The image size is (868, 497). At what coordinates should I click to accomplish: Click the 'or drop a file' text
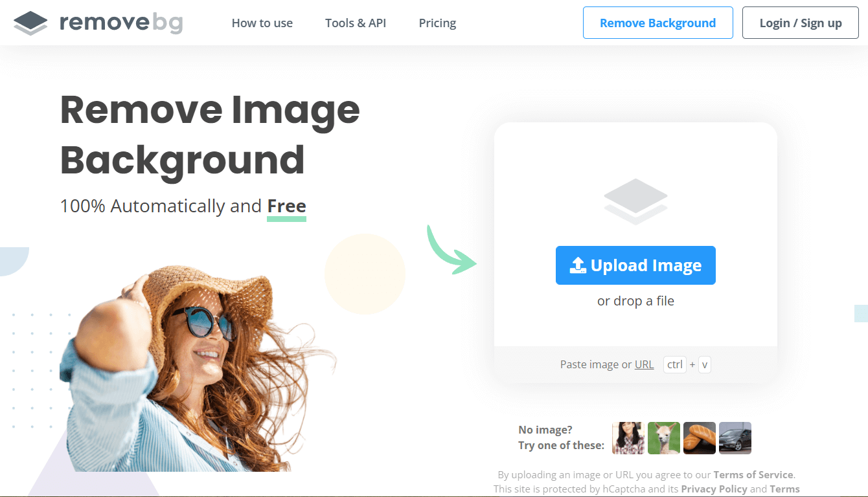click(x=635, y=301)
